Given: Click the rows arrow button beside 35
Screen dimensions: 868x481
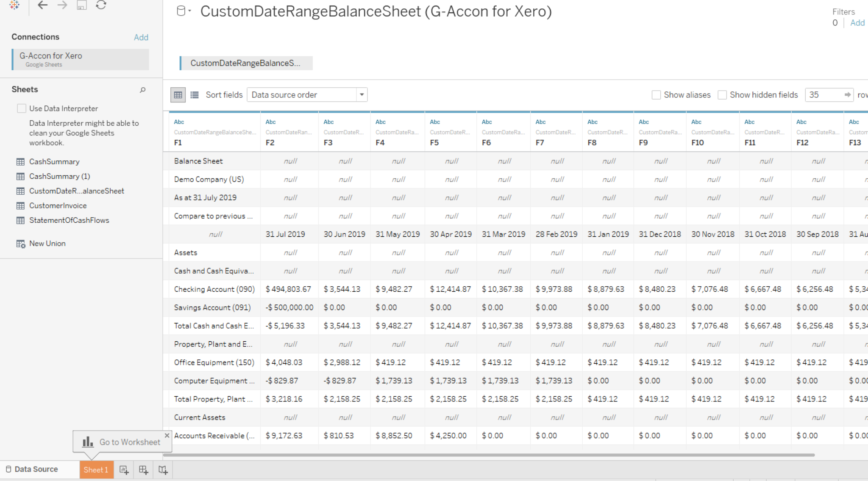Looking at the screenshot, I should (847, 95).
